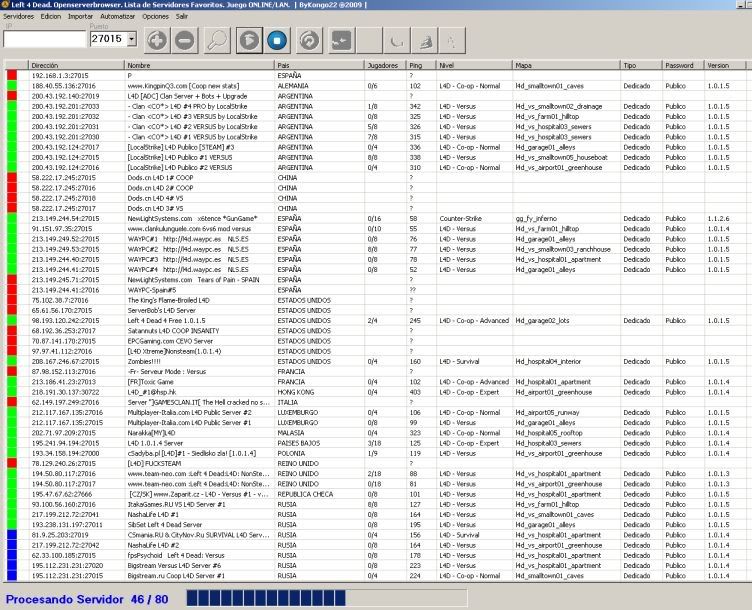Sort by Dirección column header
Image resolution: width=752 pixels, height=610 pixels.
tap(76, 65)
